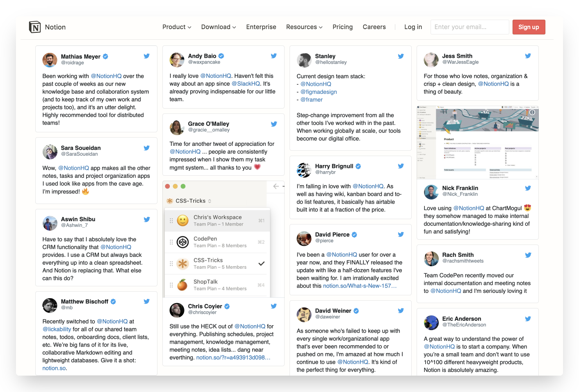The height and width of the screenshot is (392, 579).
Task: Select the ShopTalk workspace row
Action: (217, 285)
